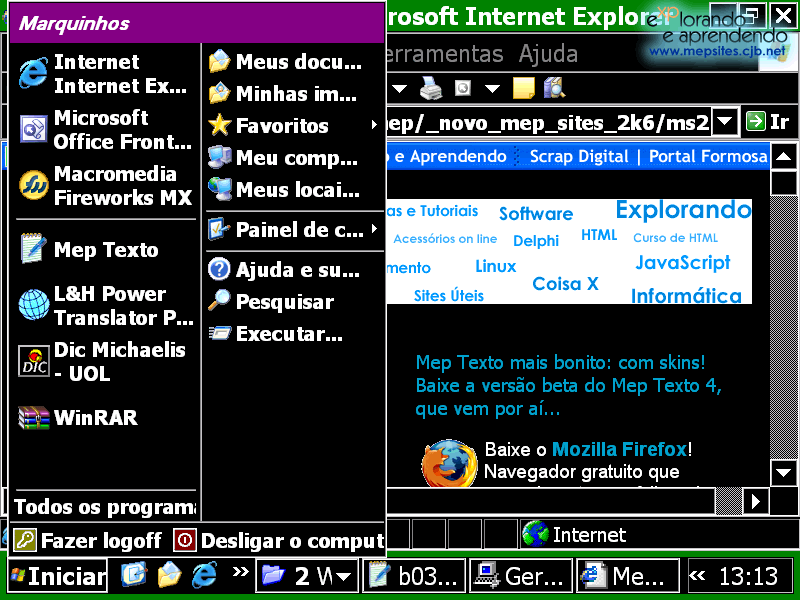800x600 pixels.
Task: Open Macromedia Fireworks MX
Action: (x=105, y=186)
